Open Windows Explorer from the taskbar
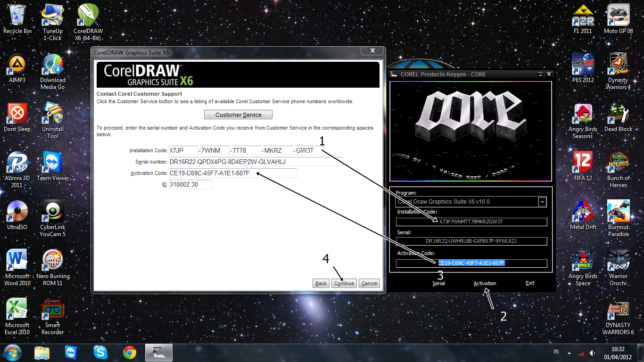The width and height of the screenshot is (644, 362). (42, 352)
